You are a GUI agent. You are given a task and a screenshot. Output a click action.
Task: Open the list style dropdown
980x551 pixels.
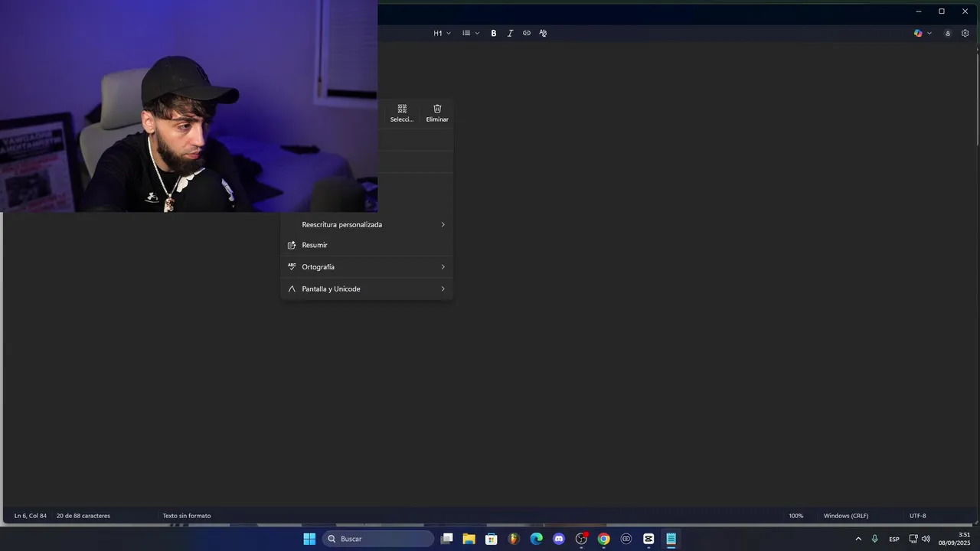(471, 33)
